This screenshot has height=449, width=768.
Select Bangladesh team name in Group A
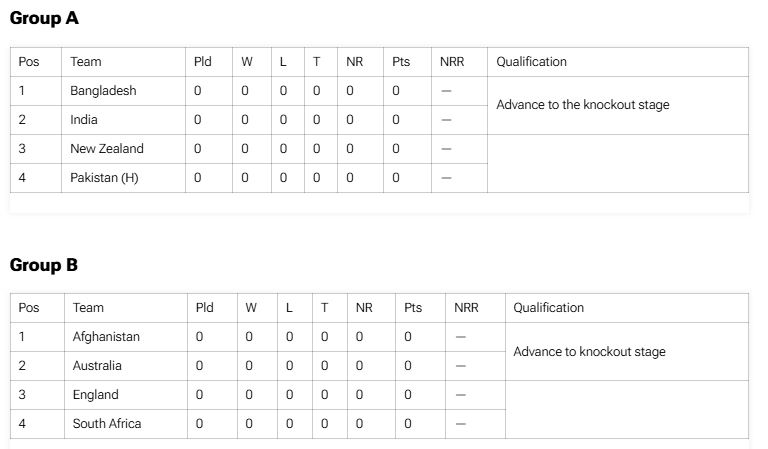(x=103, y=91)
